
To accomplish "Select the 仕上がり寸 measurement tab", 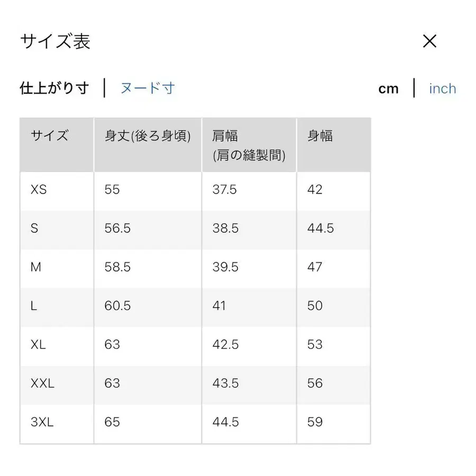I will point(54,88).
